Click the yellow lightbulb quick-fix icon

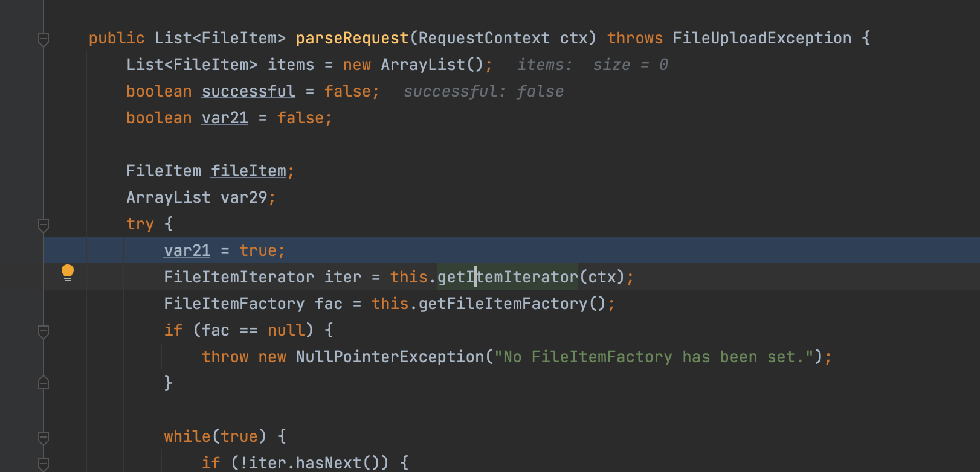click(x=68, y=273)
